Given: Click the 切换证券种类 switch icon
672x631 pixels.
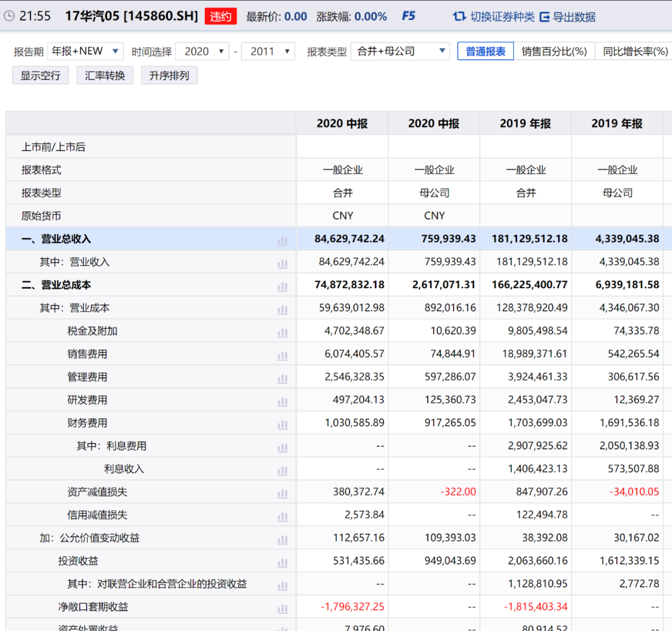Looking at the screenshot, I should click(459, 16).
